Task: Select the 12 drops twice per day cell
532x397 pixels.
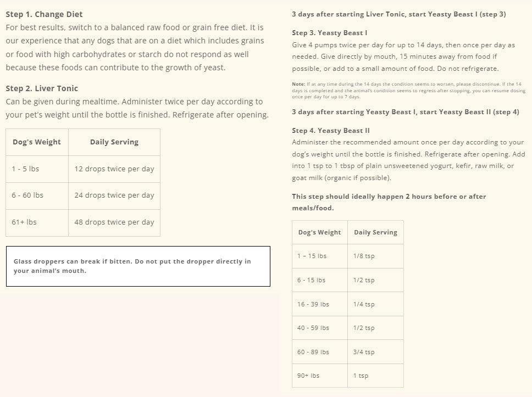Action: click(x=114, y=169)
